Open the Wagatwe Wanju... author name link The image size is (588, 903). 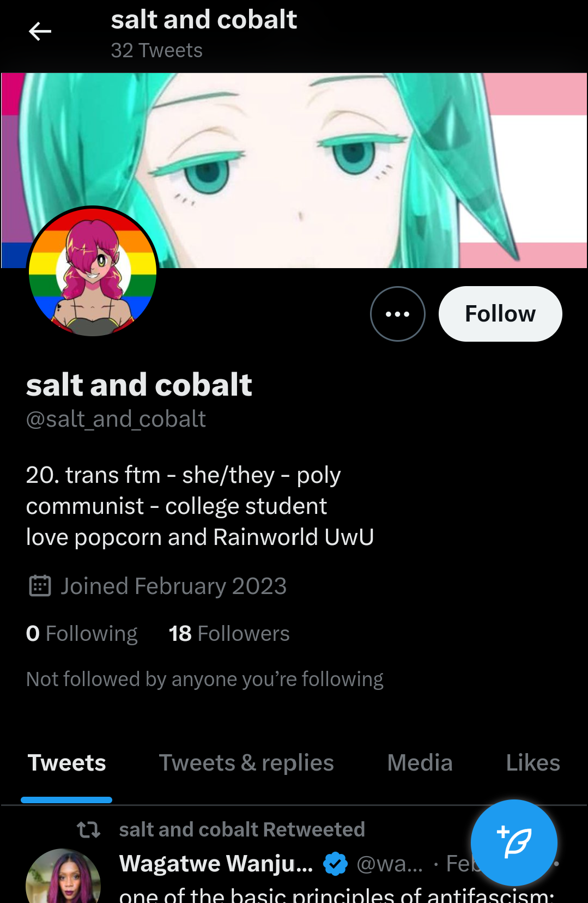(x=216, y=864)
